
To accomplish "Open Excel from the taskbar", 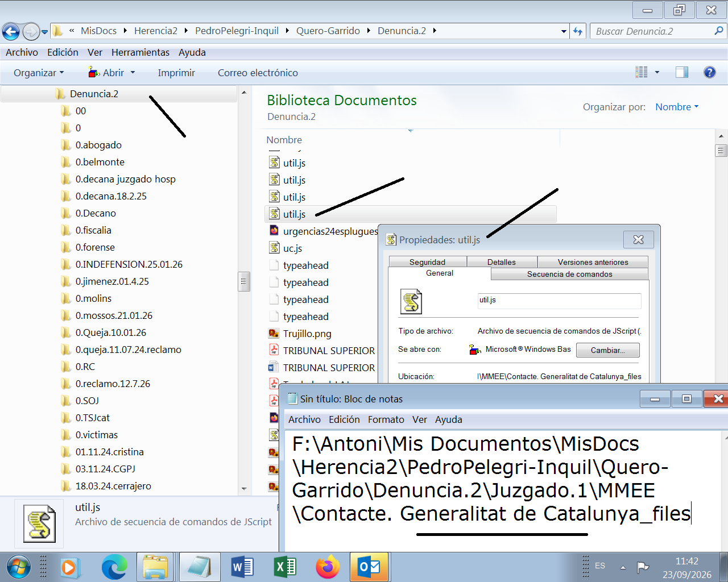I will point(284,567).
